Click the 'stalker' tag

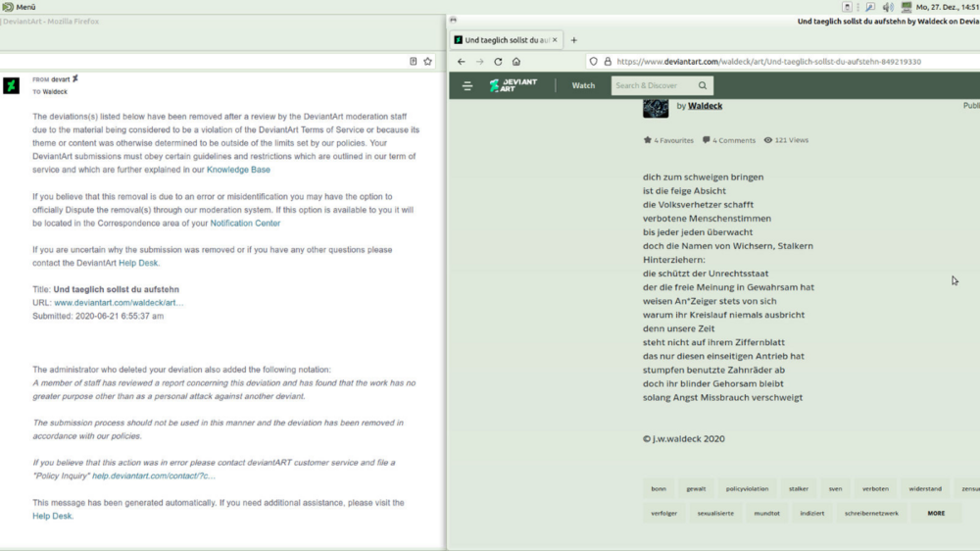click(x=799, y=488)
